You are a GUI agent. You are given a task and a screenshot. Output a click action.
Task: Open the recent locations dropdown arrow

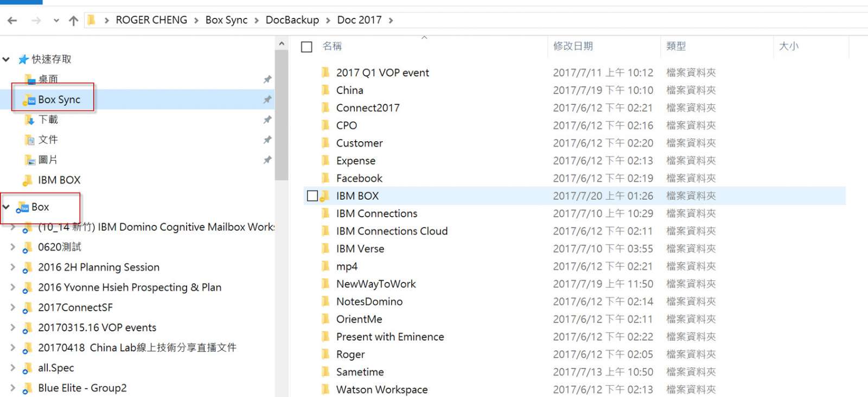pyautogui.click(x=56, y=21)
